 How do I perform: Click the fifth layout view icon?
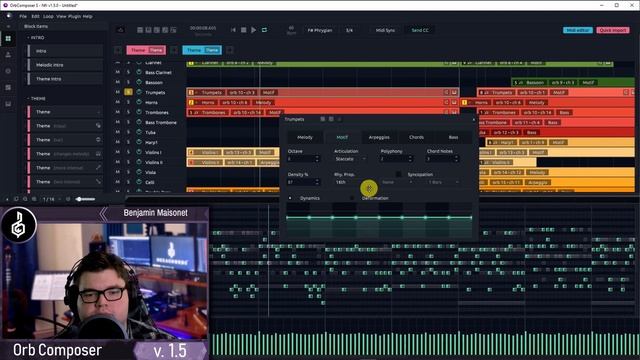pyautogui.click(x=173, y=30)
